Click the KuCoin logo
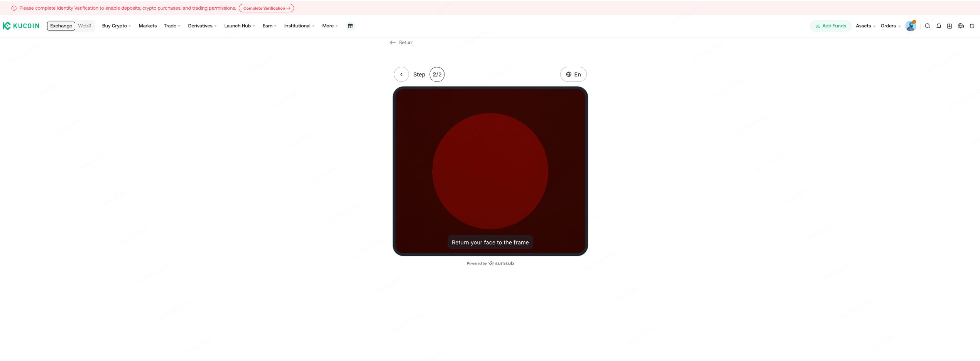Screen dimensions: 980x361 point(21,26)
